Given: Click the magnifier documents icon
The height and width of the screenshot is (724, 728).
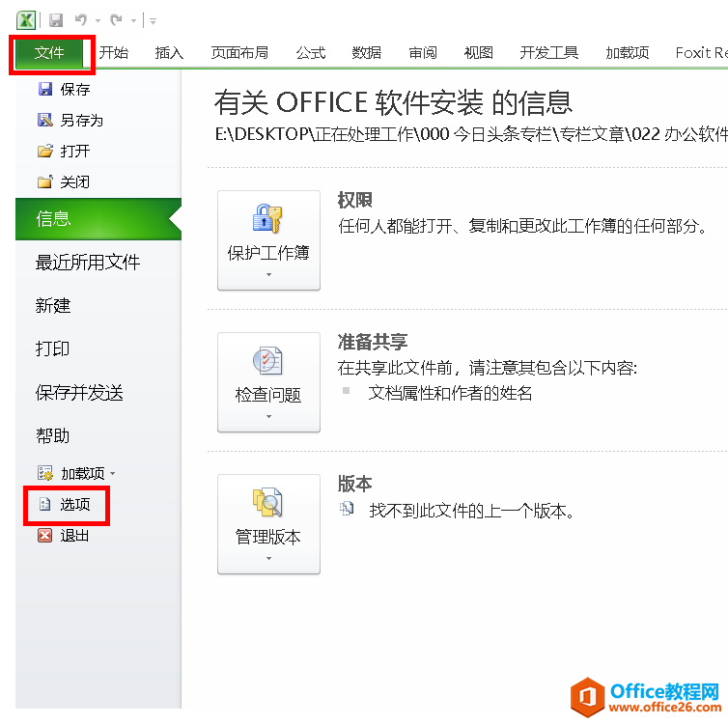Looking at the screenshot, I should (267, 502).
